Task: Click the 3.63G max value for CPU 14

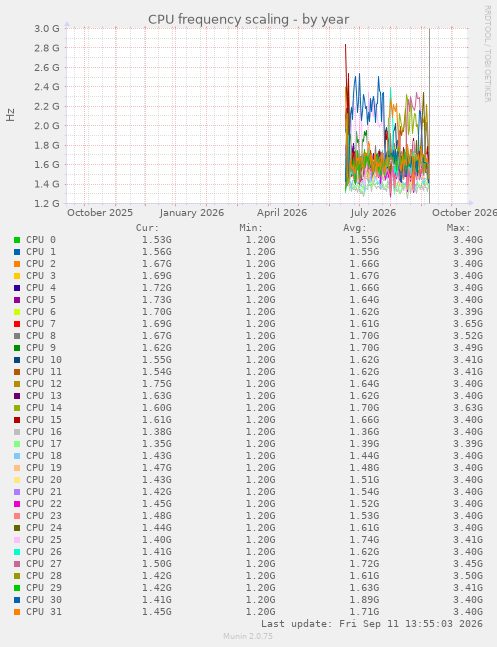Action: pos(468,408)
